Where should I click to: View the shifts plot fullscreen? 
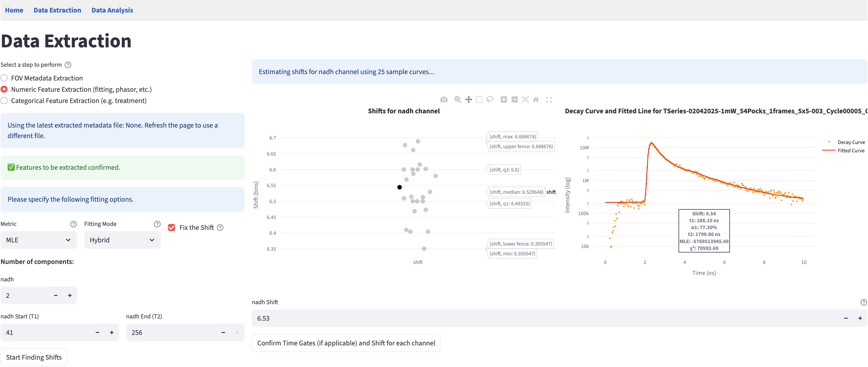(x=549, y=100)
